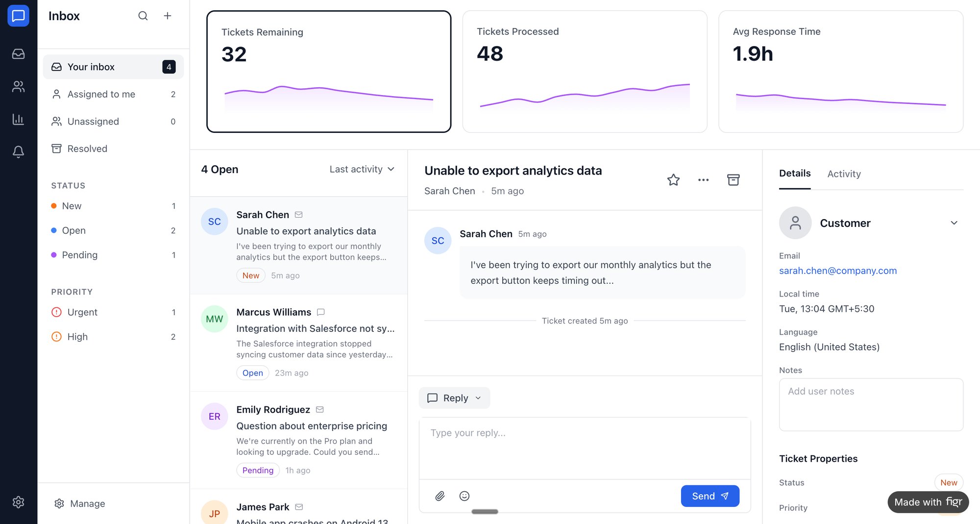Click the messenger logo at top left
Image resolution: width=980 pixels, height=524 pixels.
pos(18,16)
